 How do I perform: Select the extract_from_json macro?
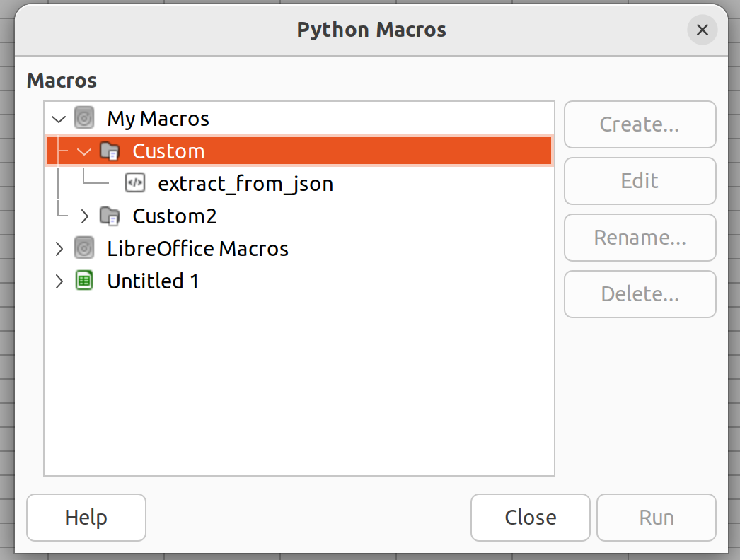245,184
